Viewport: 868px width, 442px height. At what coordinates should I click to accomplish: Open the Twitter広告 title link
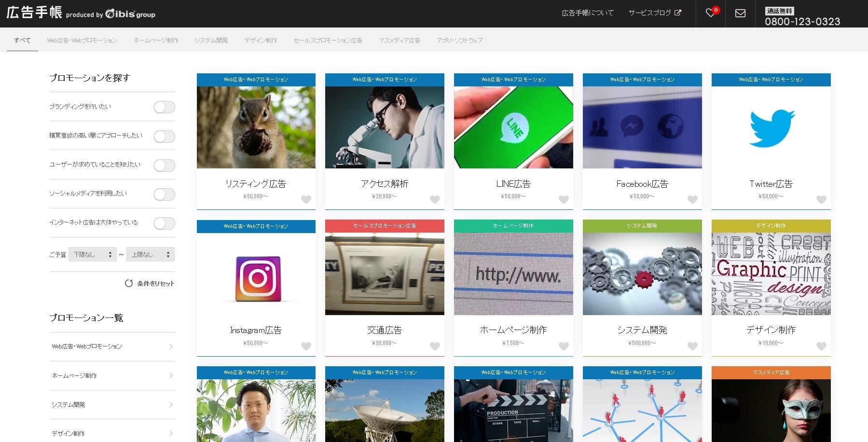coord(771,184)
